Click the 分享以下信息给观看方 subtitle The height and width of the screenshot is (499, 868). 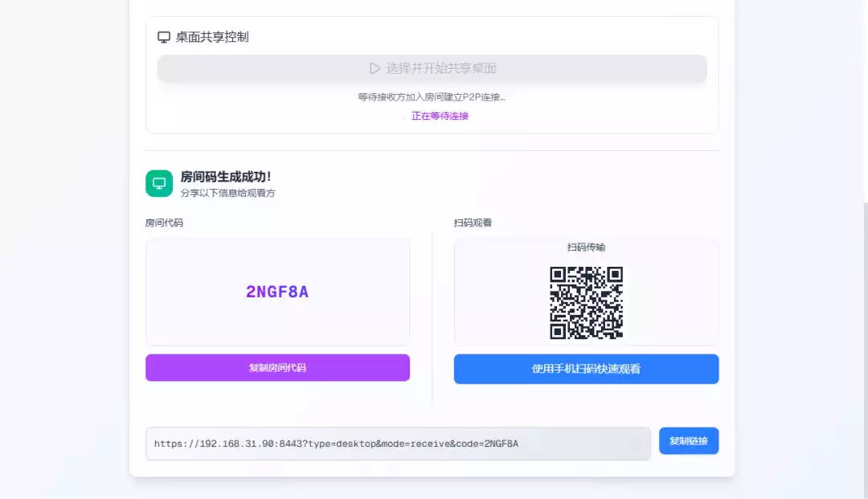[x=227, y=193]
